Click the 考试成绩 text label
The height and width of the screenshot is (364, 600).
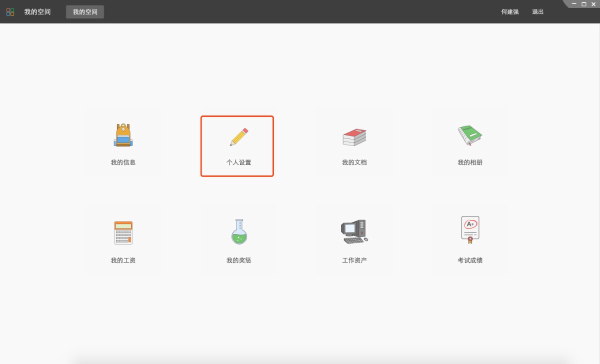(469, 260)
